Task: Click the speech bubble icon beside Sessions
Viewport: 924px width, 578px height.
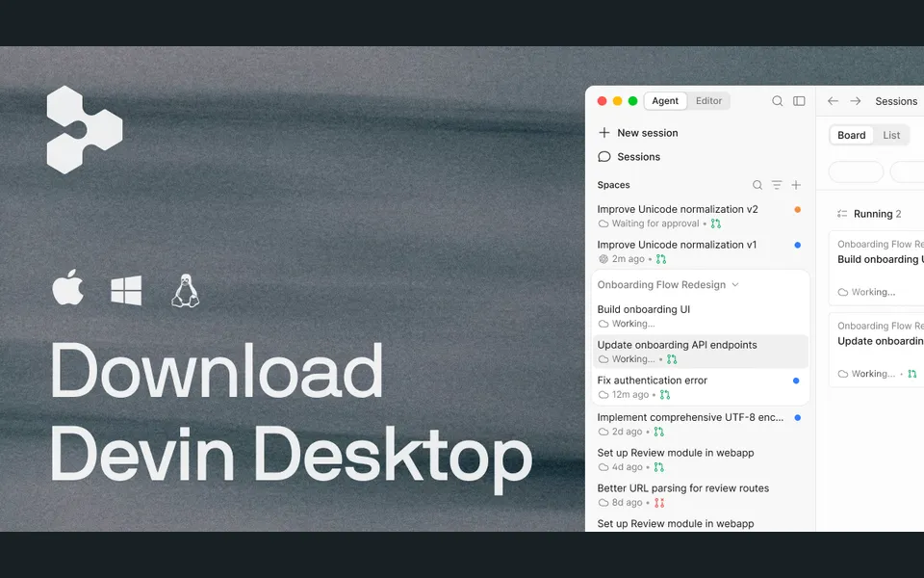Action: (x=604, y=157)
